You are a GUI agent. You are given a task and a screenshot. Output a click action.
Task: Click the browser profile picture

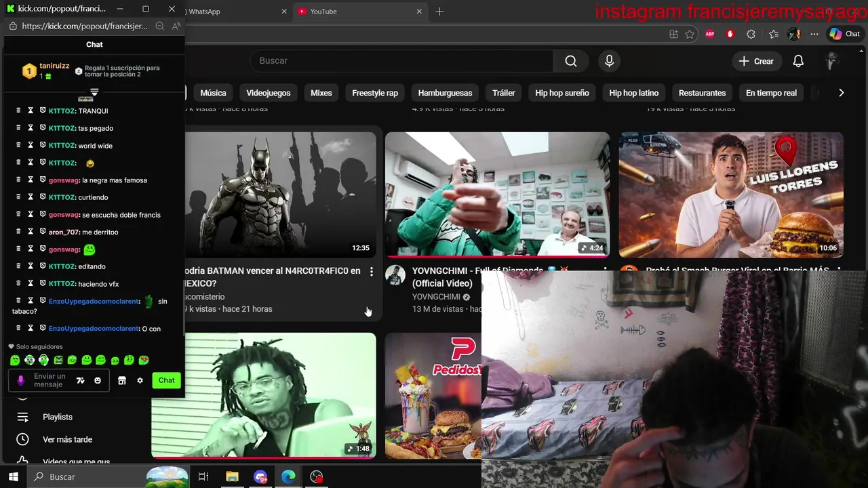(x=794, y=34)
